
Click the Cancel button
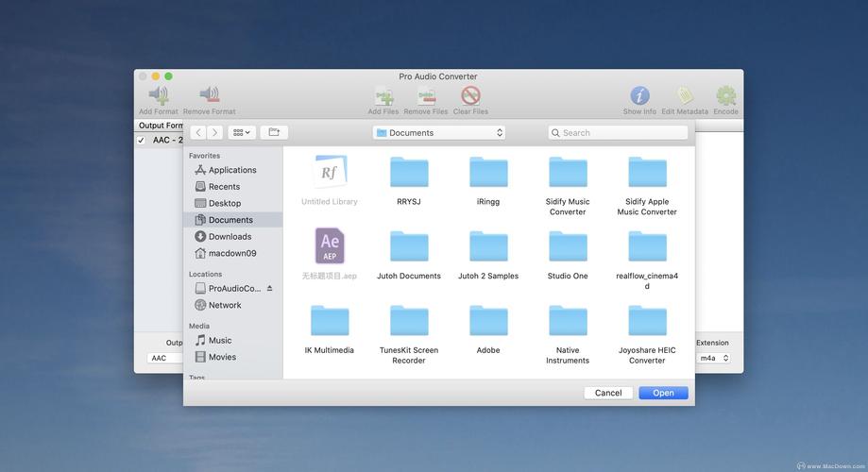pos(608,393)
